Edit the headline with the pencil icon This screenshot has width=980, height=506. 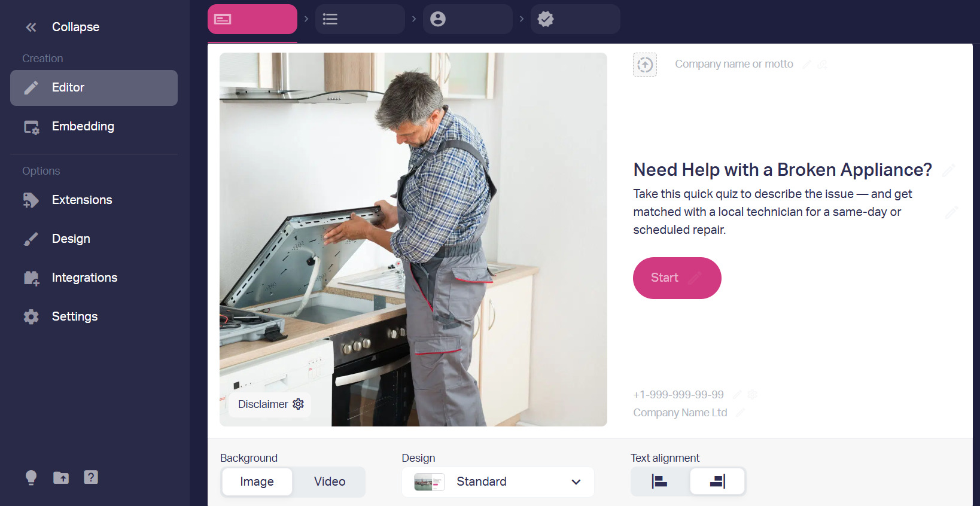coord(948,170)
